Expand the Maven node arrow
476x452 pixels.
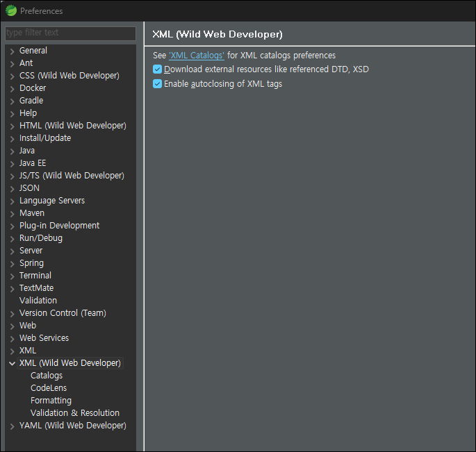(12, 214)
